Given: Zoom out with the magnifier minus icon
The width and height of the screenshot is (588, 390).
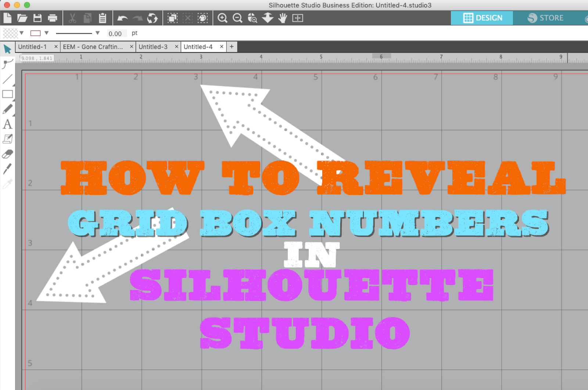Looking at the screenshot, I should click(237, 18).
